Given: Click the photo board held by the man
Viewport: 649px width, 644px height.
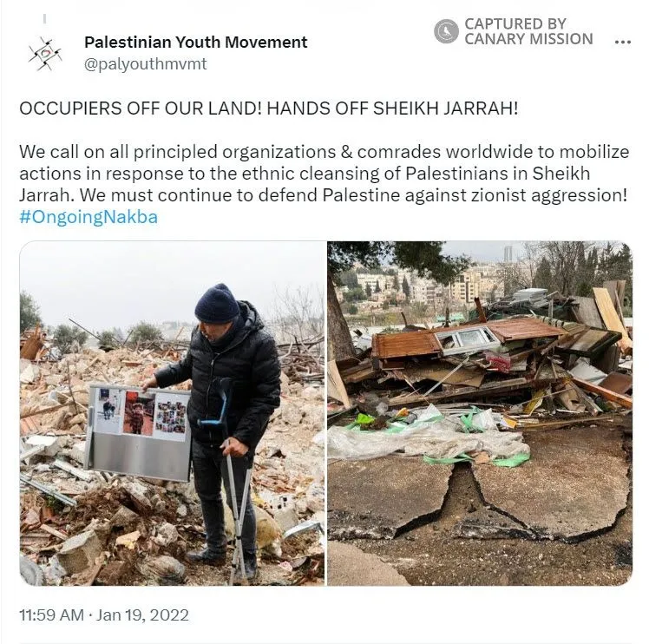Looking at the screenshot, I should 139,433.
